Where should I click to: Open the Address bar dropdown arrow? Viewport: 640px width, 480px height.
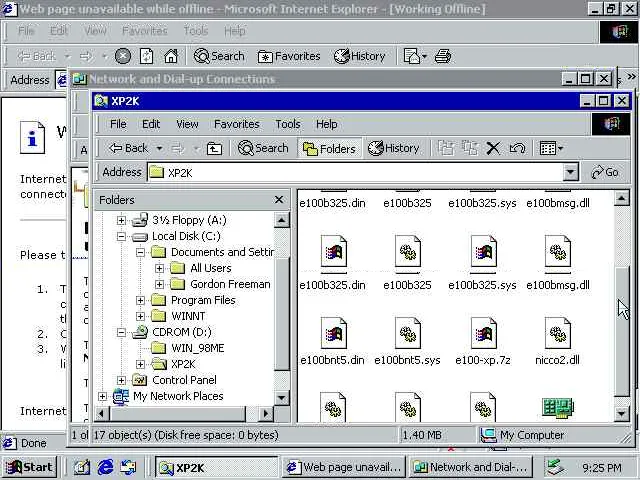(571, 173)
